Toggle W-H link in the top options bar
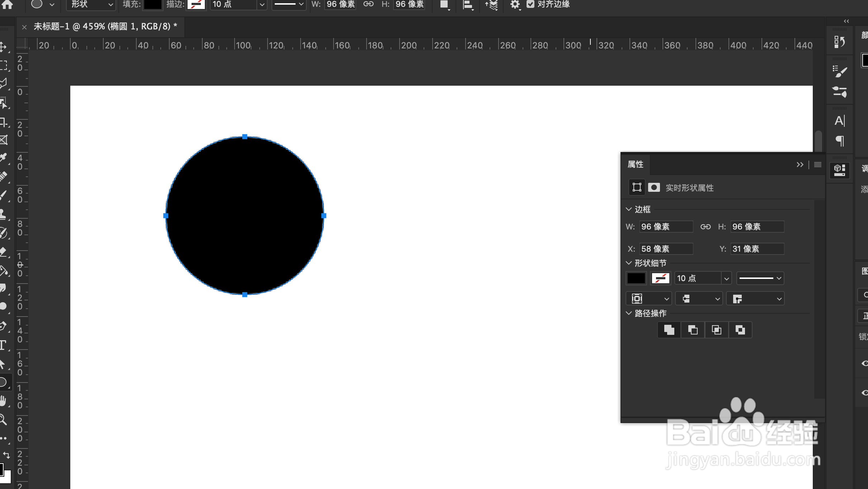The height and width of the screenshot is (489, 868). pyautogui.click(x=368, y=4)
